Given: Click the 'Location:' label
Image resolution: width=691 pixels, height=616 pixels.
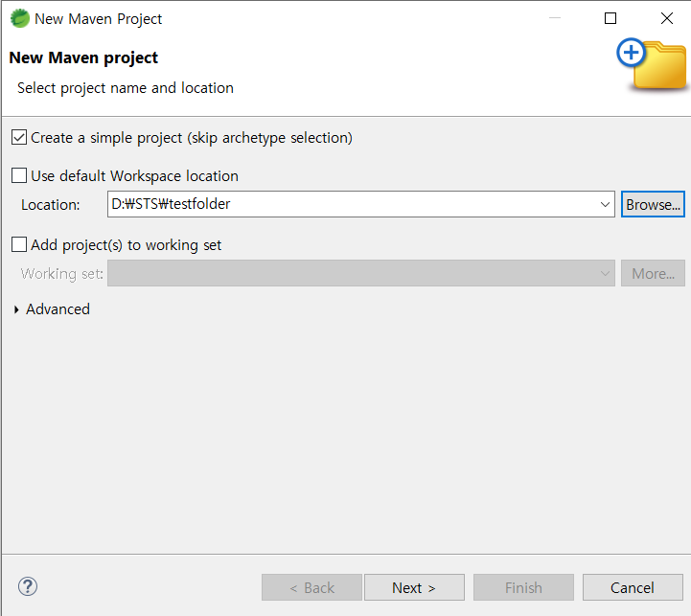Looking at the screenshot, I should click(50, 205).
